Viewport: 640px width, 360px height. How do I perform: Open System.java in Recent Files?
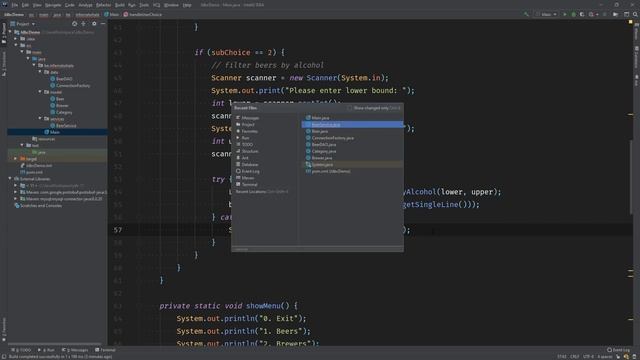pyautogui.click(x=319, y=164)
